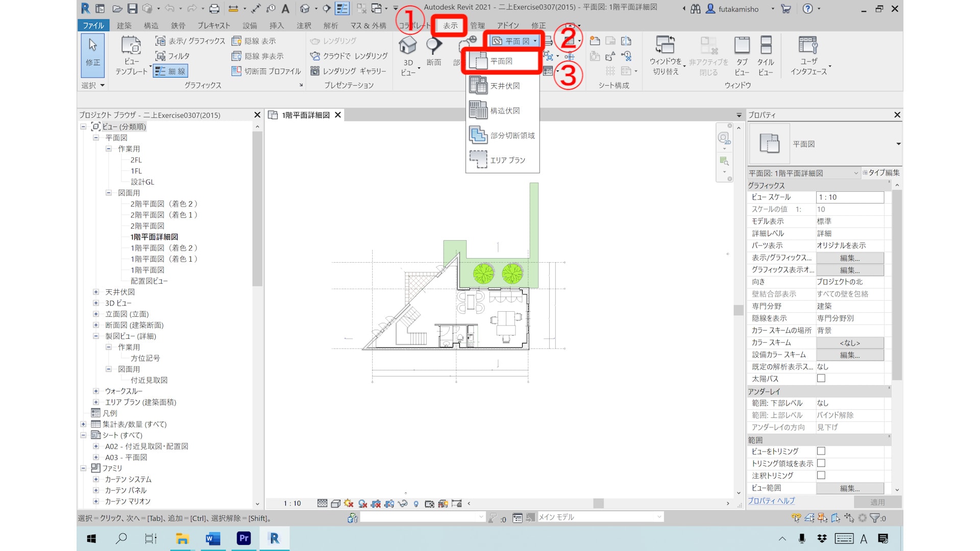Click the Tile Views (タイルビュー) icon

coord(766,46)
